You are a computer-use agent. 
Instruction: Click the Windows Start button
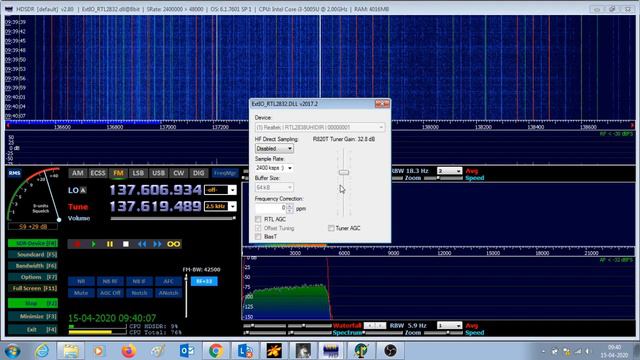(x=12, y=351)
